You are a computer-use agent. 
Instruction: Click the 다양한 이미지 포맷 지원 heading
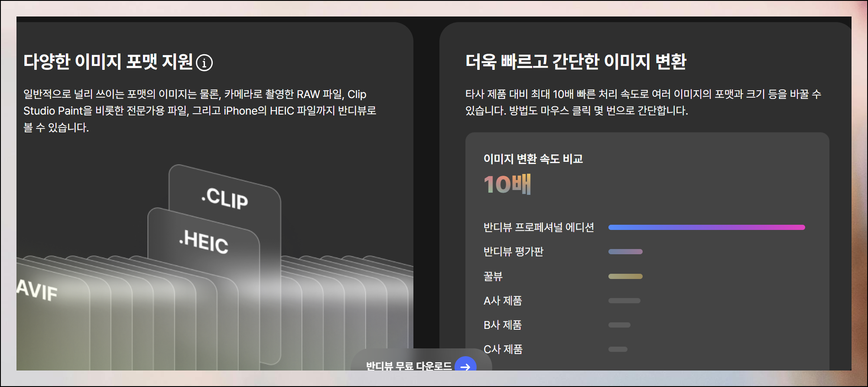(x=108, y=62)
